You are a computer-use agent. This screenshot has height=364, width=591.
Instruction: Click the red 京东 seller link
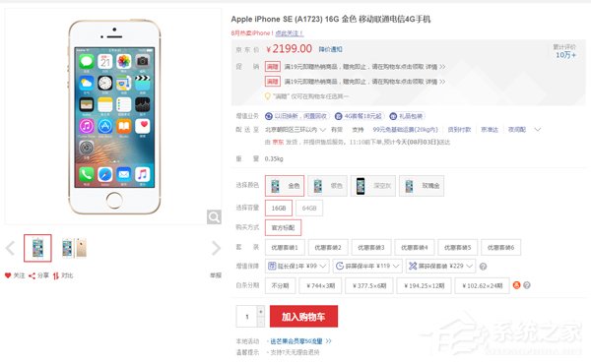pyautogui.click(x=278, y=142)
